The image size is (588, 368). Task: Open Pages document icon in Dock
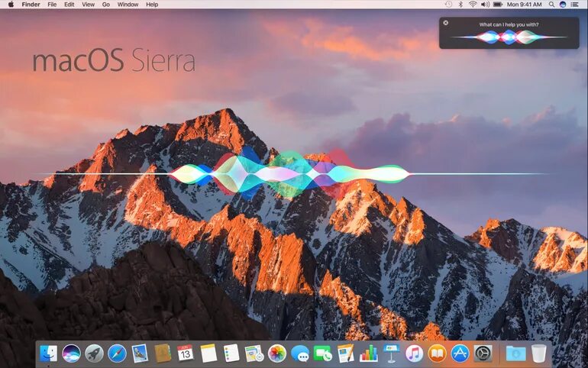click(346, 353)
